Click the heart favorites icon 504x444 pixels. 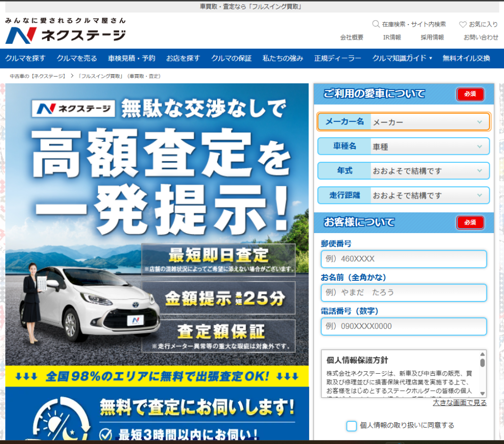click(463, 24)
